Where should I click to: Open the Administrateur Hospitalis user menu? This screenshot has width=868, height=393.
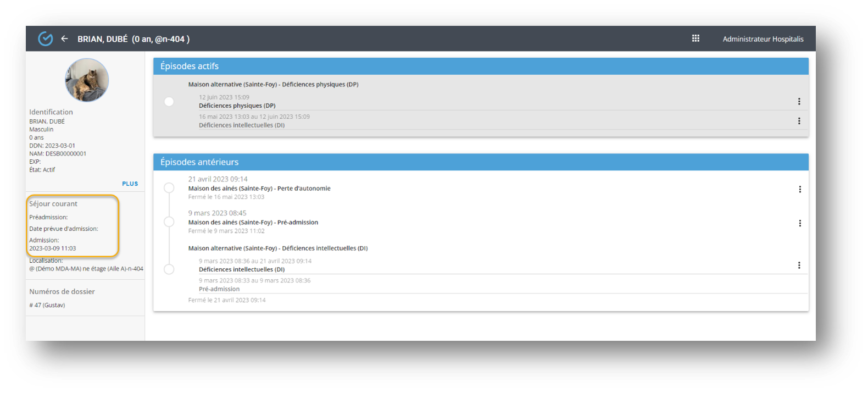763,39
